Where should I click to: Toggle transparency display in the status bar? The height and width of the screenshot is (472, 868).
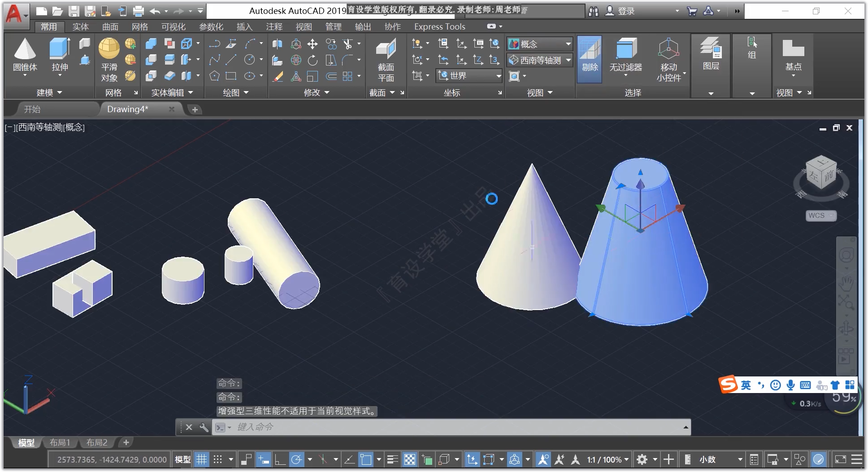click(410, 459)
